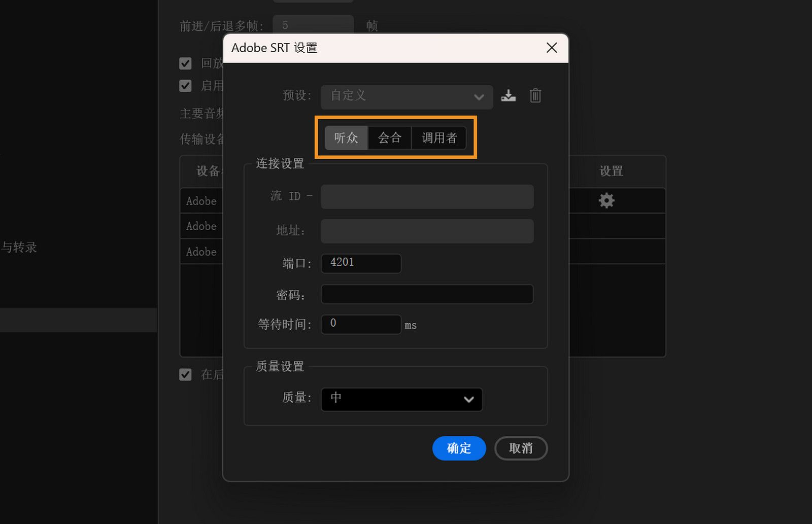Select the 端口 port field showing 4201
Screen dimensions: 812x524
(x=360, y=263)
